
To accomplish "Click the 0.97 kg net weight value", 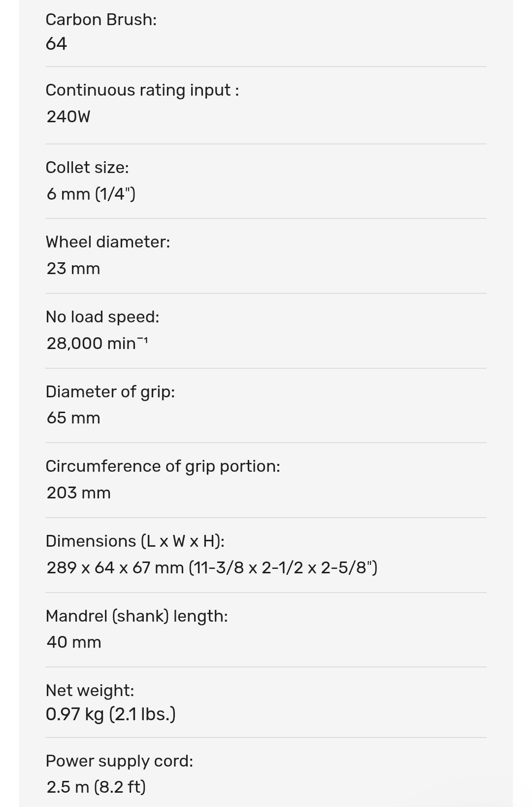I will coord(110,714).
